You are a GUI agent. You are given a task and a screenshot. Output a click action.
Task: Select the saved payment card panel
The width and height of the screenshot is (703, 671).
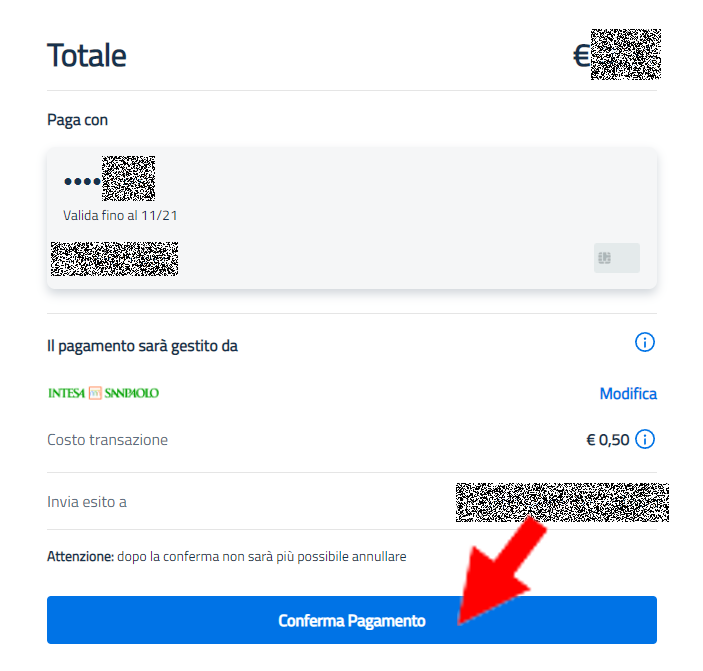click(351, 219)
